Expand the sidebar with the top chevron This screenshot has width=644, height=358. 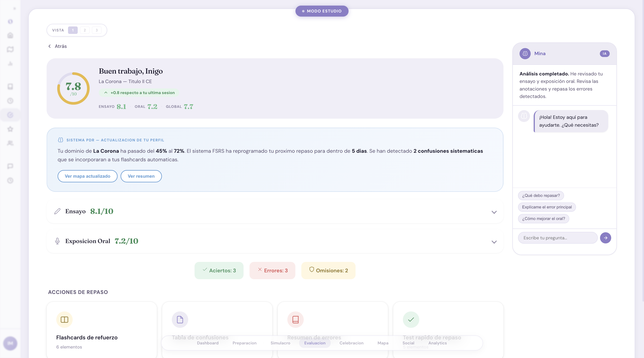pos(15,9)
